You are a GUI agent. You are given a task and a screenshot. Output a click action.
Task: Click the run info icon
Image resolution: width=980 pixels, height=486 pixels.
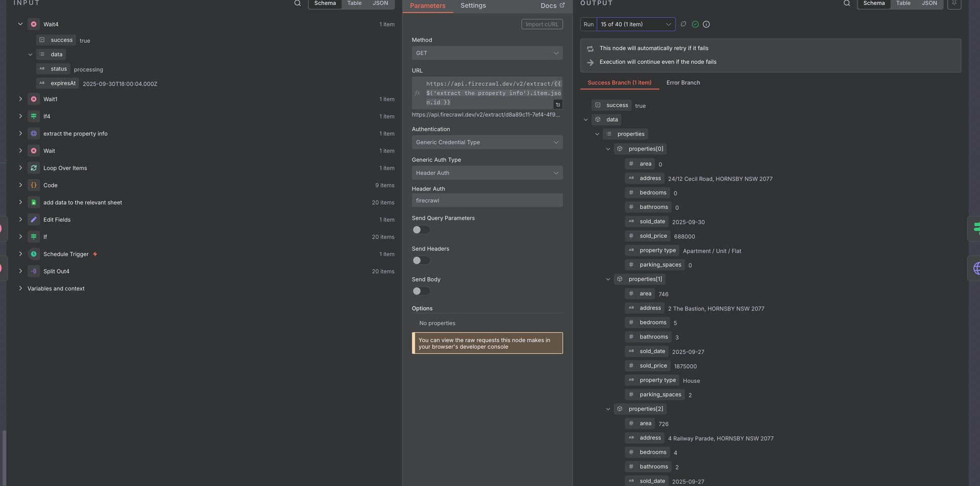click(706, 25)
